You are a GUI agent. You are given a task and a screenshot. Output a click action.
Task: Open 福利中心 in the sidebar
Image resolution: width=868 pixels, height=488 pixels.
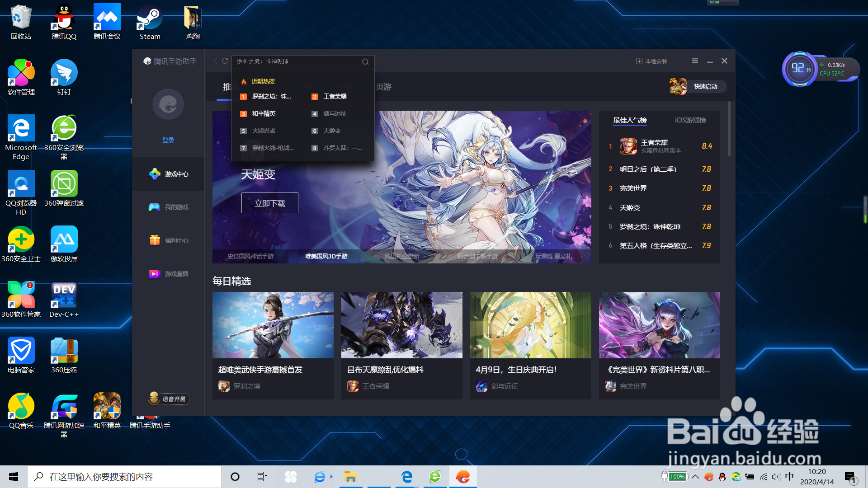click(x=168, y=240)
